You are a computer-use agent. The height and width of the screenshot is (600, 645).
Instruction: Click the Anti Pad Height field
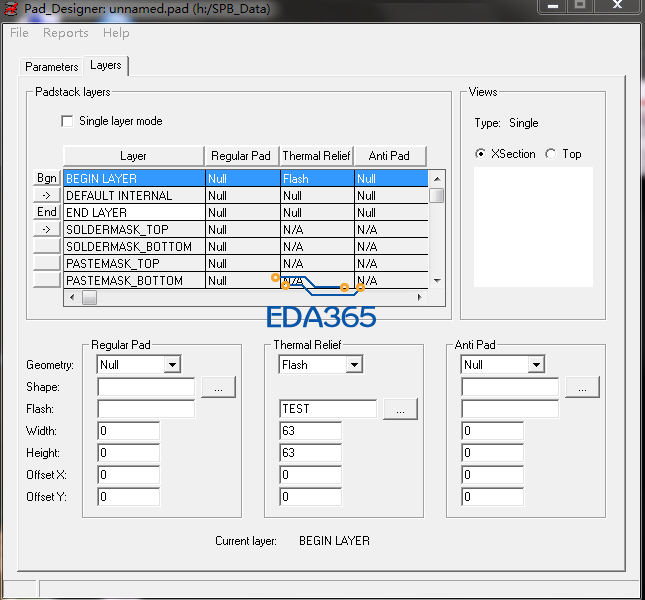pos(493,453)
